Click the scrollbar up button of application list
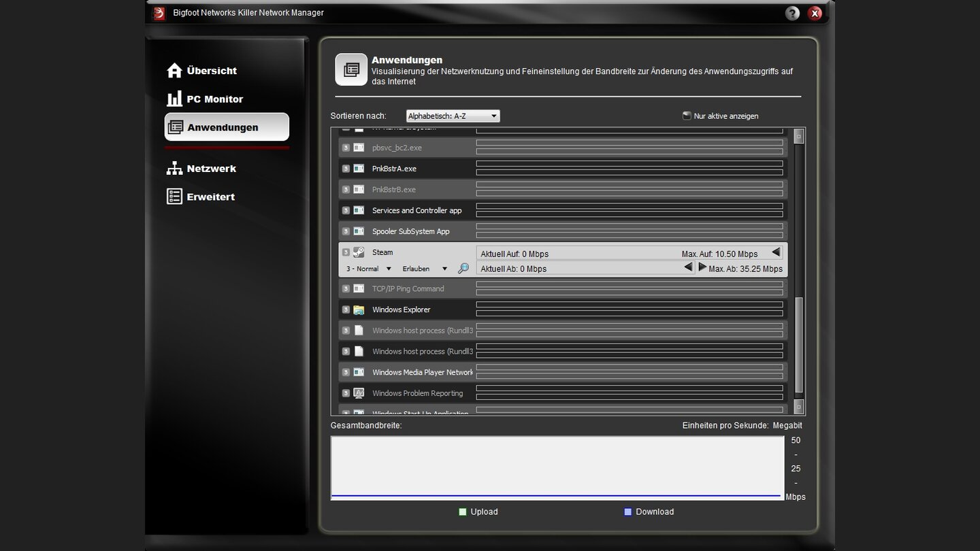 tap(799, 136)
